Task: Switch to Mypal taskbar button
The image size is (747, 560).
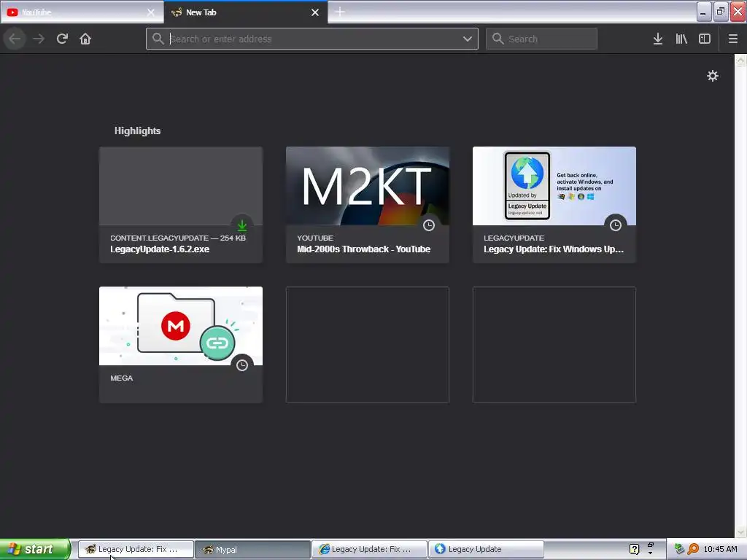Action: (252, 549)
